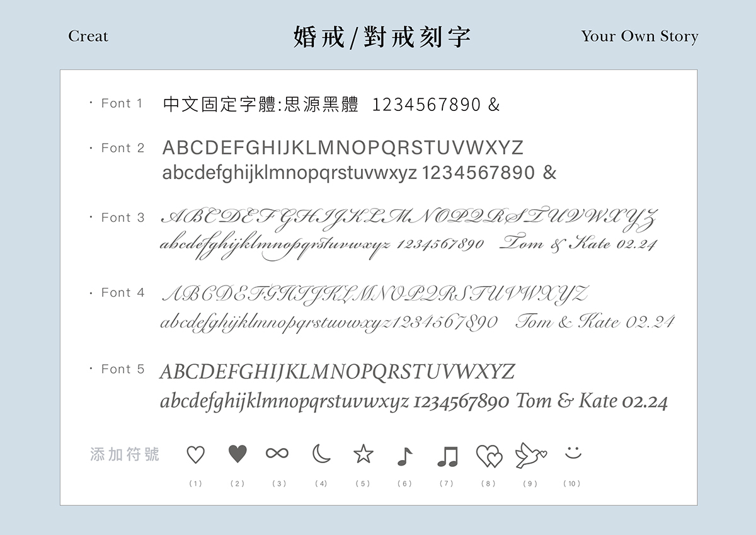Screen dimensions: 756x535
Task: Click Font 5 italic uppercase alphabet sample
Action: [x=337, y=371]
